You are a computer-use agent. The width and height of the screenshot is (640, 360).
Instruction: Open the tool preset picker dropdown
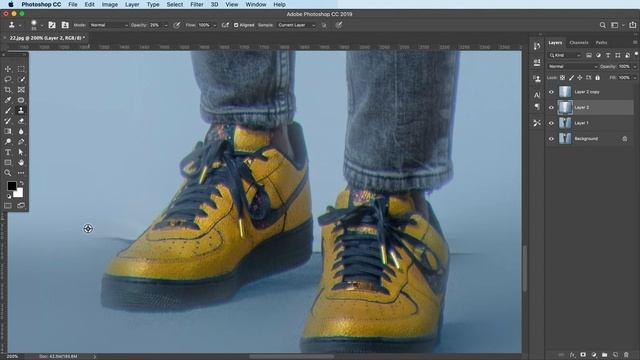tap(20, 25)
